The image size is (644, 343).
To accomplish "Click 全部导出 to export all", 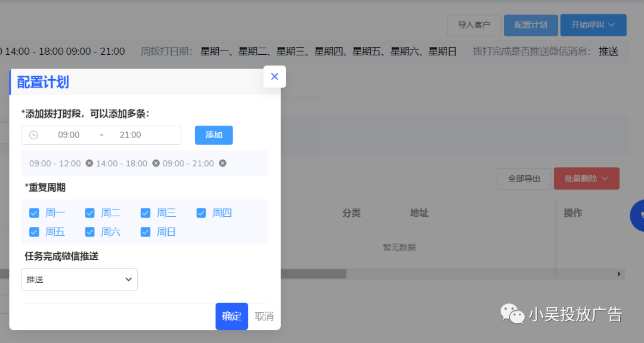I will pyautogui.click(x=524, y=178).
